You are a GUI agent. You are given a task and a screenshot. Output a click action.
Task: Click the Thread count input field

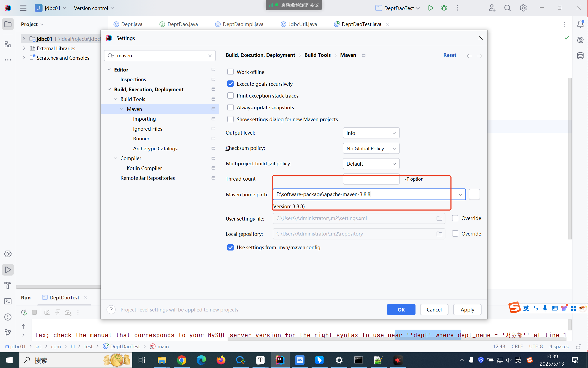371,180
